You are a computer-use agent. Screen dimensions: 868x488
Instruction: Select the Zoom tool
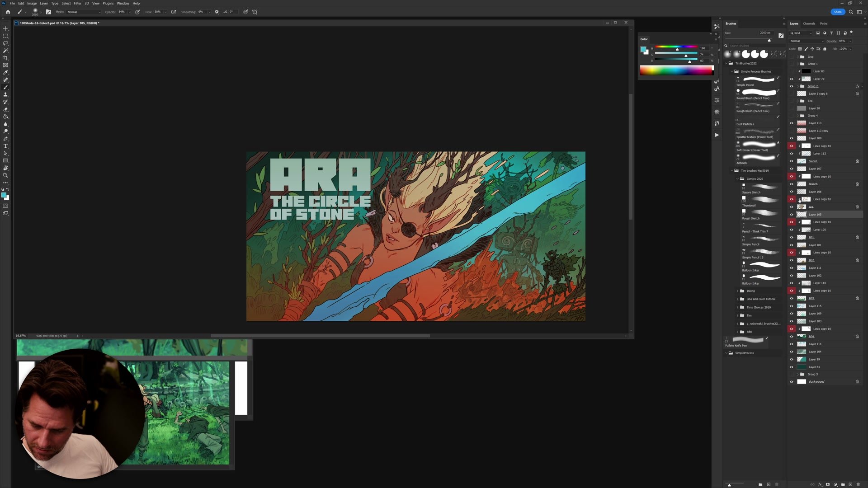click(5, 175)
